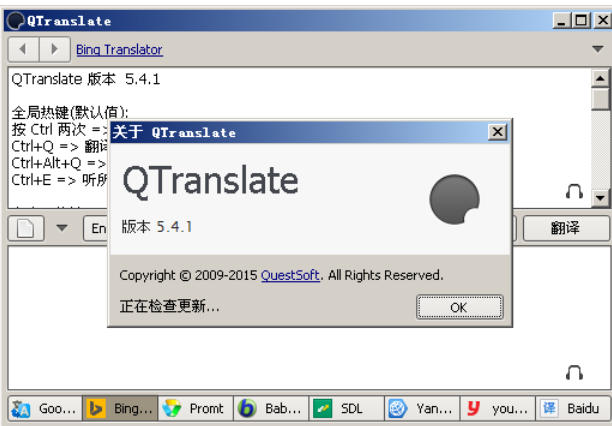Click the '正在检查更新...' status text
This screenshot has height=426, width=612.
click(x=169, y=306)
